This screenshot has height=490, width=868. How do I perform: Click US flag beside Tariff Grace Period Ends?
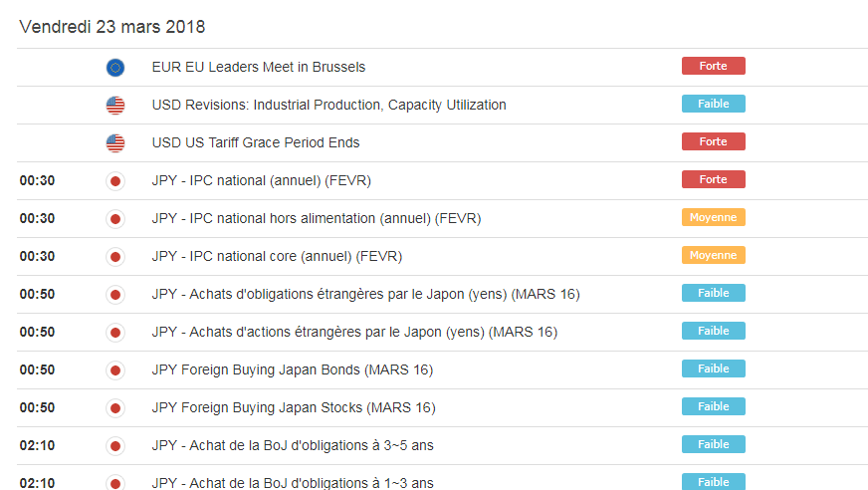115,142
